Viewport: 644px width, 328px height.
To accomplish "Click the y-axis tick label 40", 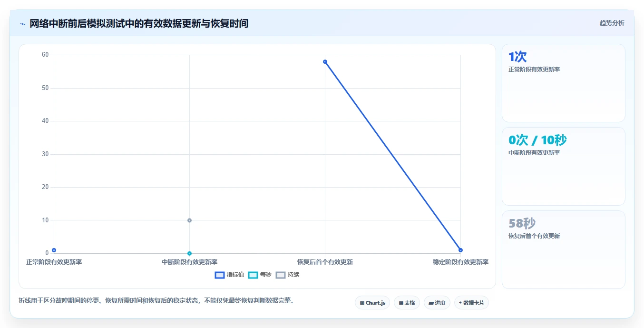I will click(45, 121).
